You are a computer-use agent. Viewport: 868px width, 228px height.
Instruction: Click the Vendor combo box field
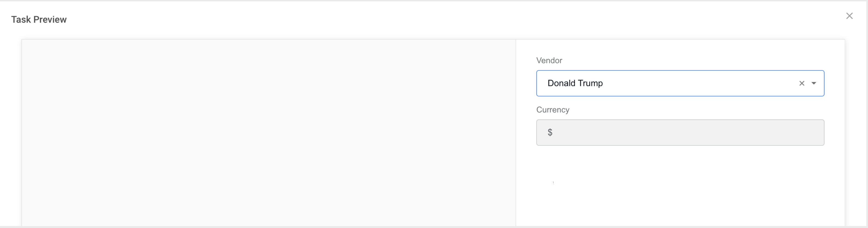(680, 83)
